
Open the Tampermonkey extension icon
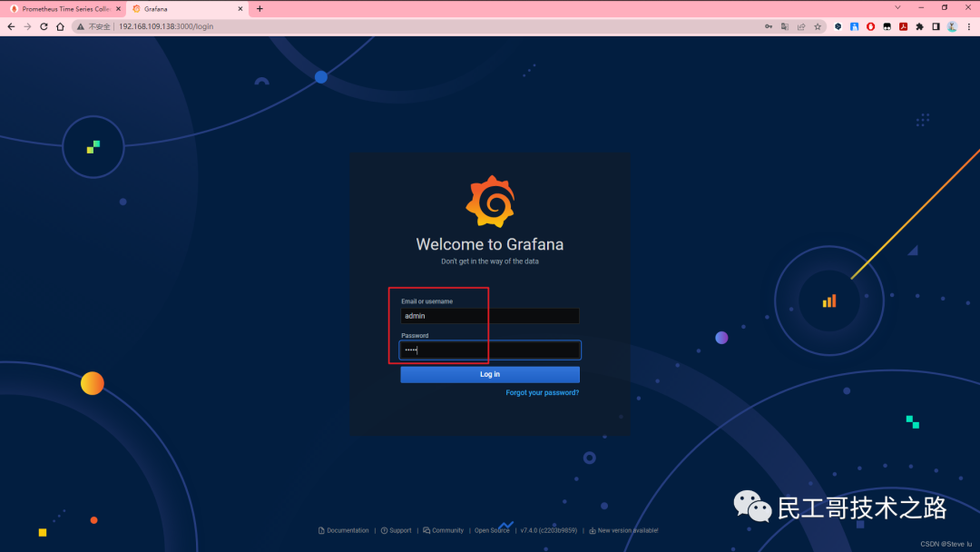(887, 26)
